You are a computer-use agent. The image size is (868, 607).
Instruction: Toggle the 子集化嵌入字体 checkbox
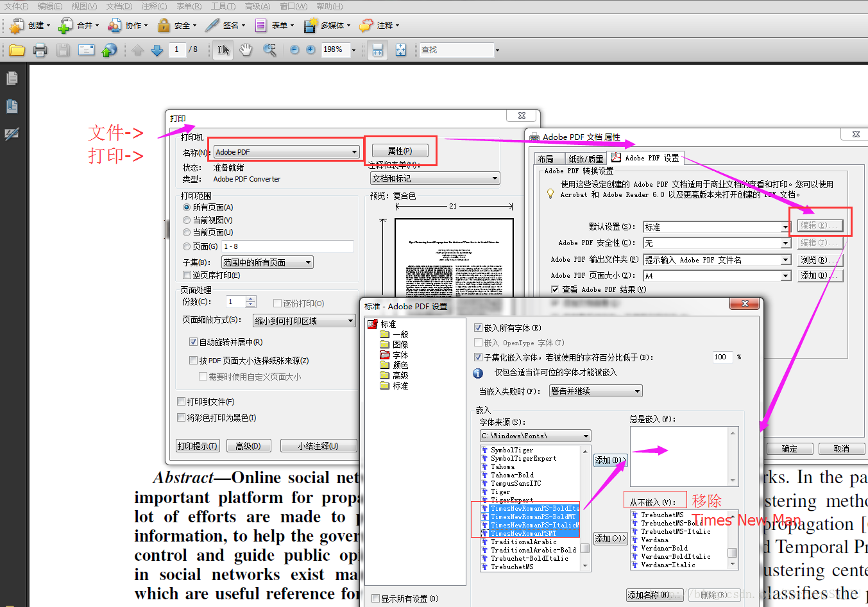coord(478,357)
